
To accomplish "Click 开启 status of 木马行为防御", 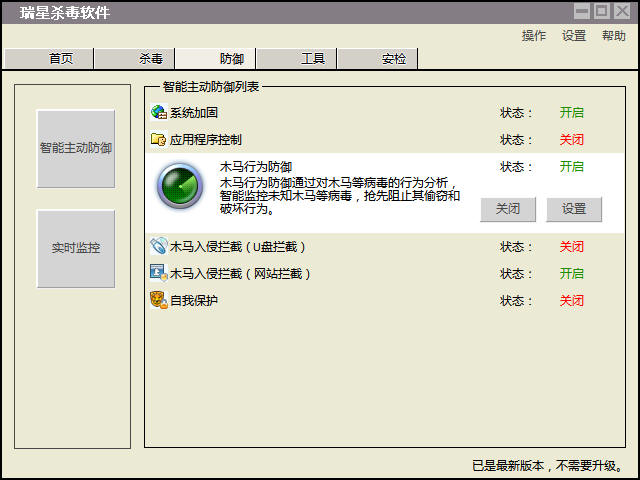I will [571, 167].
